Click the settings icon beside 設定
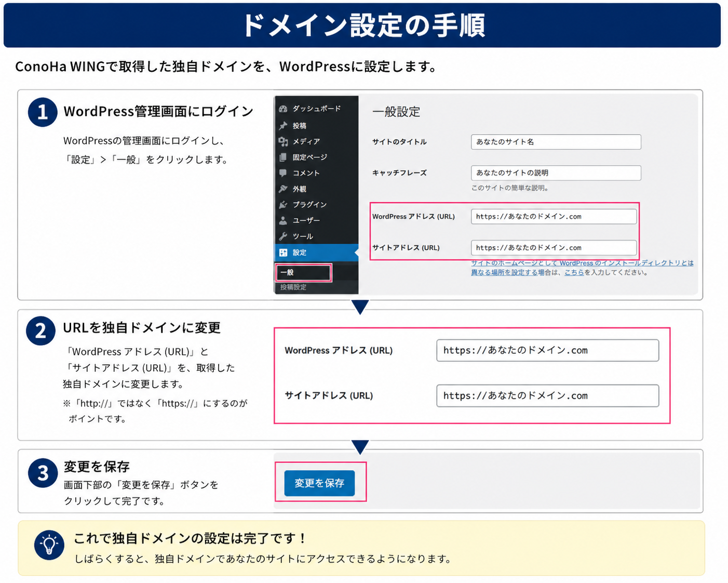This screenshot has height=583, width=728. point(283,253)
